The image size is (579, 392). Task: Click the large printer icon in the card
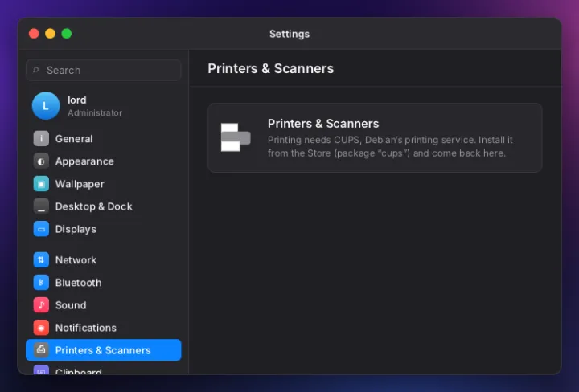click(x=236, y=137)
